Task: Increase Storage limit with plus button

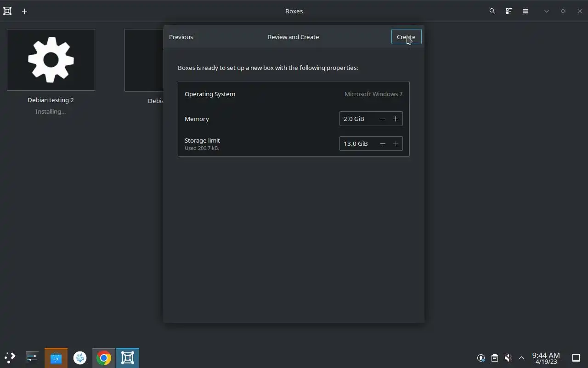Action: click(396, 144)
